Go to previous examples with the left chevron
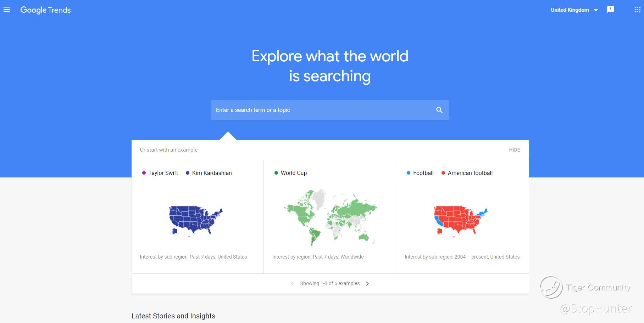 (x=292, y=284)
